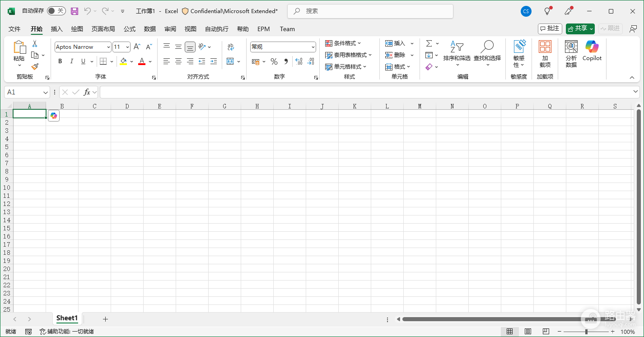The image size is (644, 337).
Task: Apply percent style to the cell
Action: pos(274,61)
